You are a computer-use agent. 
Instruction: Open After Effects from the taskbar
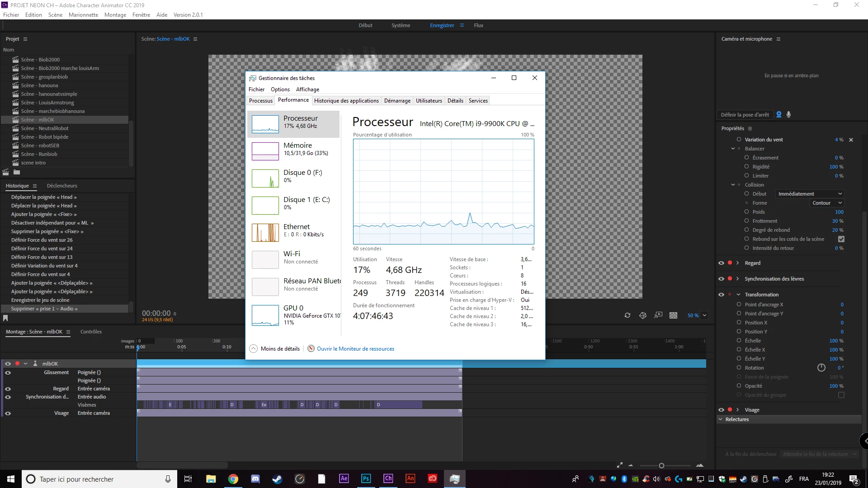coord(344,479)
